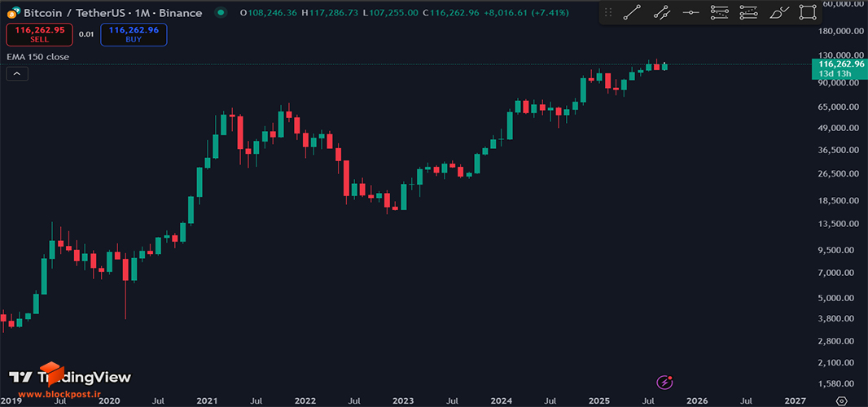Select the Parallel Channel drawing tool
The height and width of the screenshot is (407, 868).
[661, 12]
